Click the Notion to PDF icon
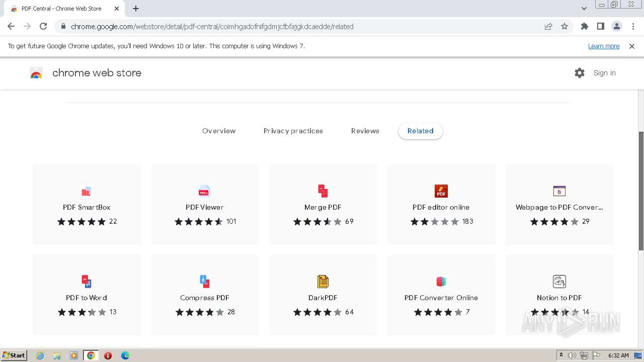Image resolution: width=644 pixels, height=362 pixels. [x=559, y=281]
